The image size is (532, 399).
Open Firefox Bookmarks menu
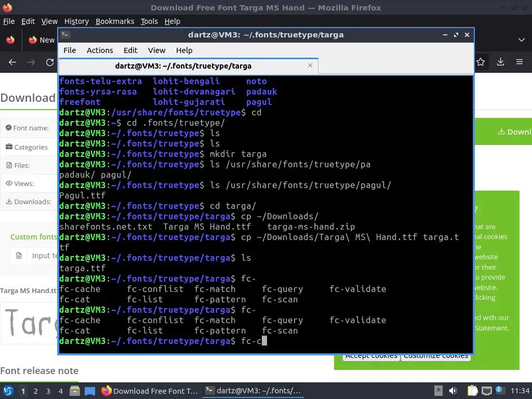click(x=115, y=21)
